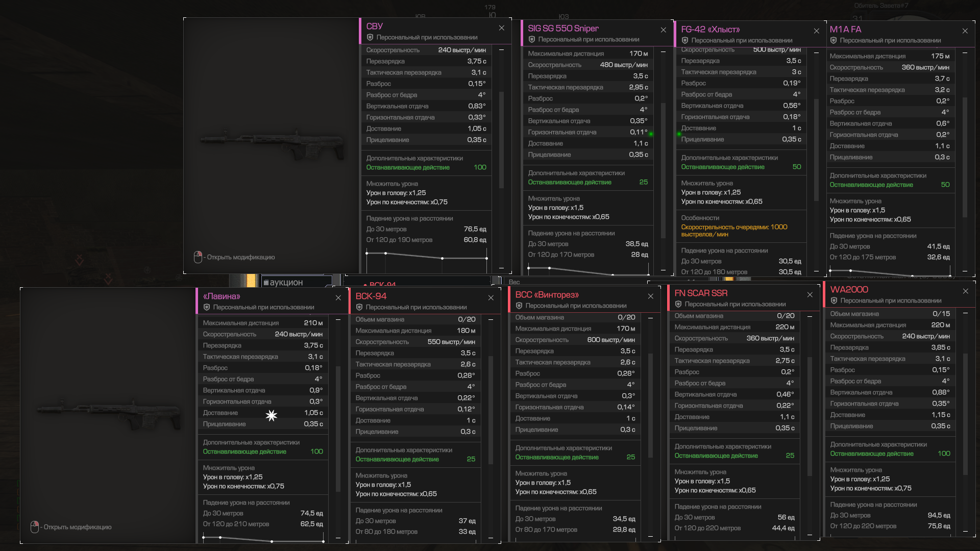The width and height of the screenshot is (980, 551).
Task: Click the shield icon under «Лавина» title
Action: click(207, 307)
